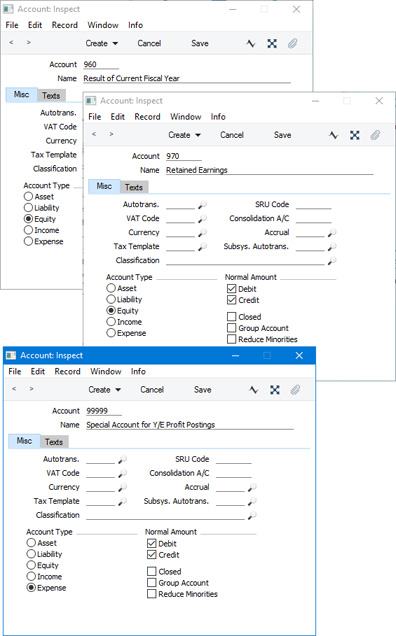Select the Liability radio in the 99999 window
The height and width of the screenshot is (636, 396).
pos(31,554)
